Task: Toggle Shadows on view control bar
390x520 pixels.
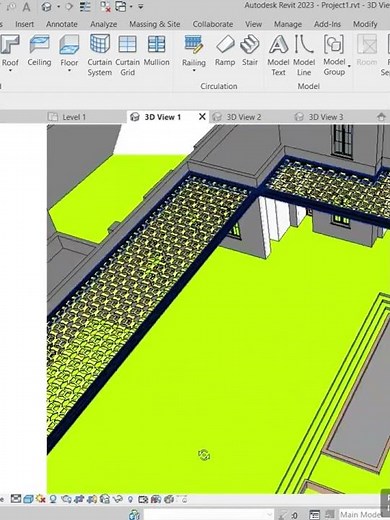Action: click(x=53, y=499)
